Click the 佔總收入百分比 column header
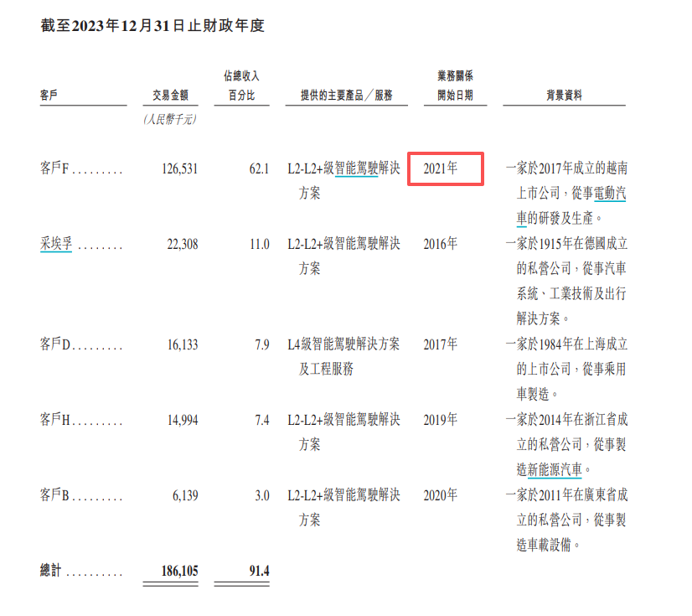692x616 pixels. click(x=242, y=84)
